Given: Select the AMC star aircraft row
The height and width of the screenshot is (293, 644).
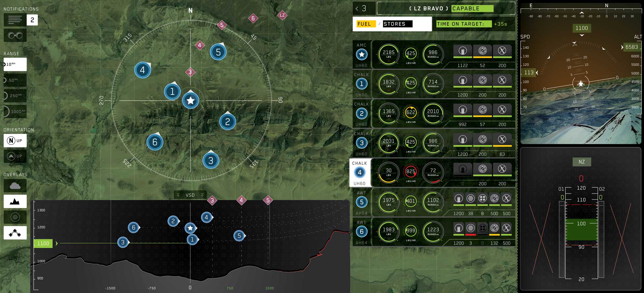Looking at the screenshot, I should pyautogui.click(x=434, y=54).
